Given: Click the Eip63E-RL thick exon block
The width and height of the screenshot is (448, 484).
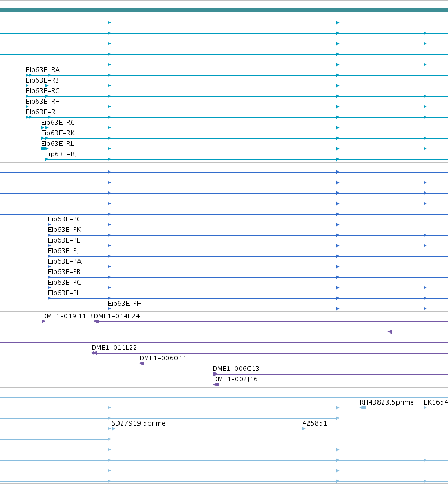Looking at the screenshot, I should coord(44,149).
